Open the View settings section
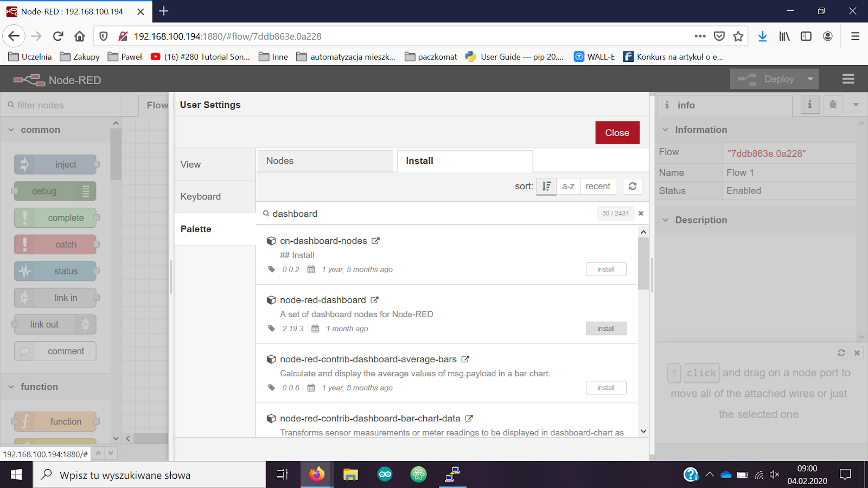The height and width of the screenshot is (488, 868). (x=215, y=164)
